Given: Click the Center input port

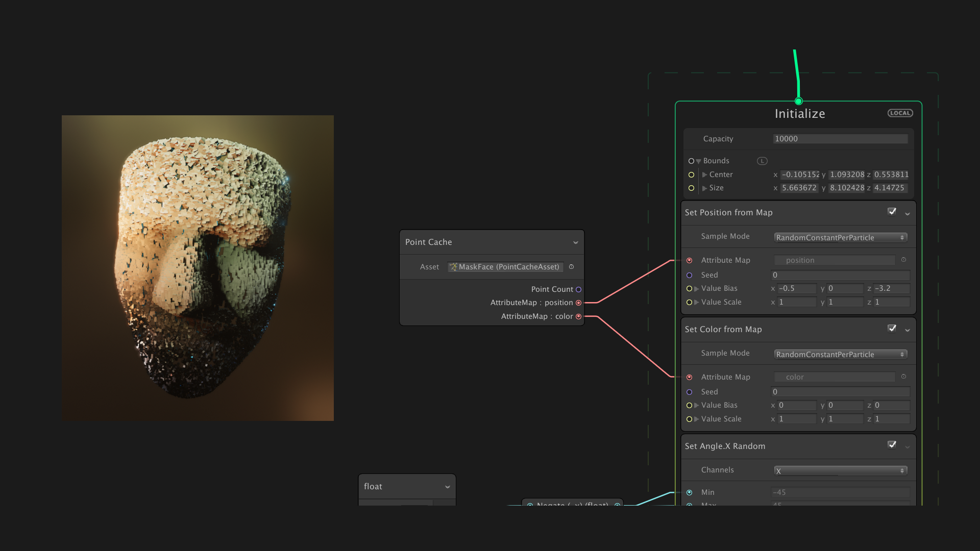Looking at the screenshot, I should (x=691, y=175).
